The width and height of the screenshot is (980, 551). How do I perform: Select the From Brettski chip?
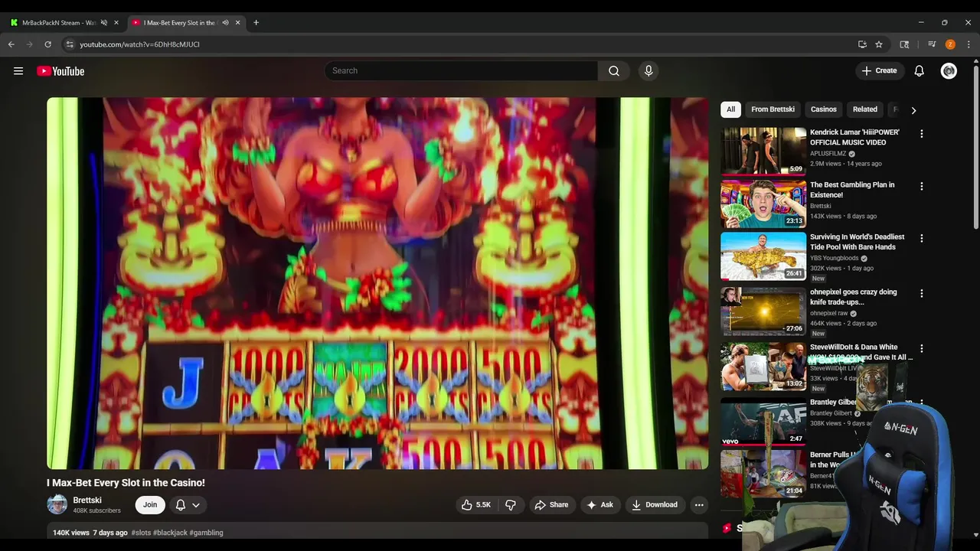point(773,109)
